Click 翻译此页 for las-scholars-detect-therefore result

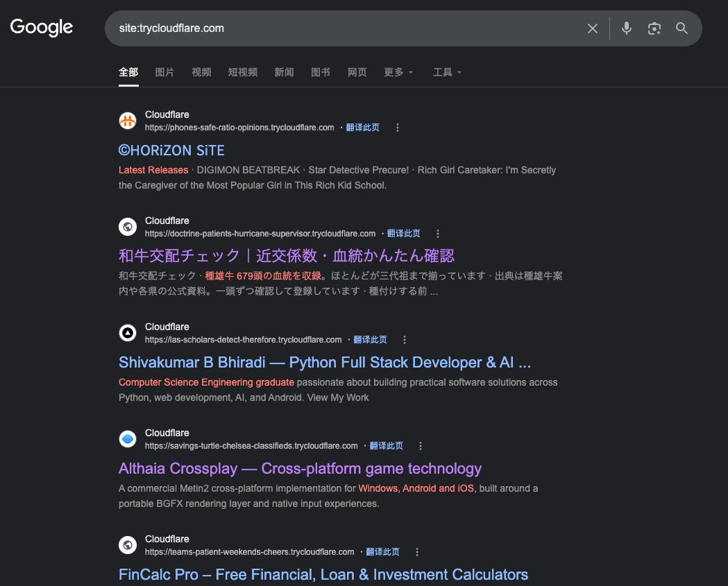click(x=370, y=340)
